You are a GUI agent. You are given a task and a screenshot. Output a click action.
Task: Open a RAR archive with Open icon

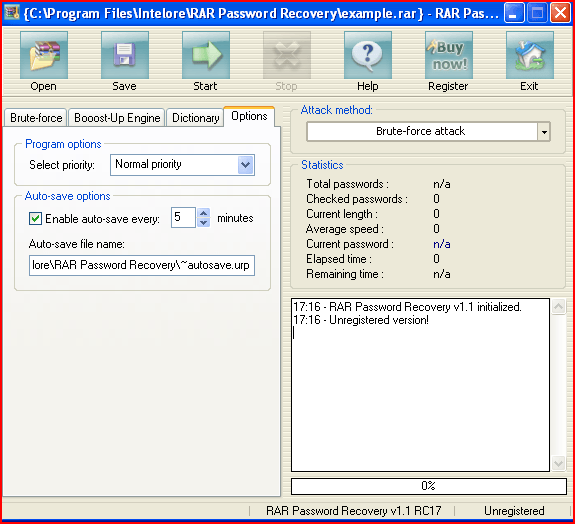tap(44, 55)
